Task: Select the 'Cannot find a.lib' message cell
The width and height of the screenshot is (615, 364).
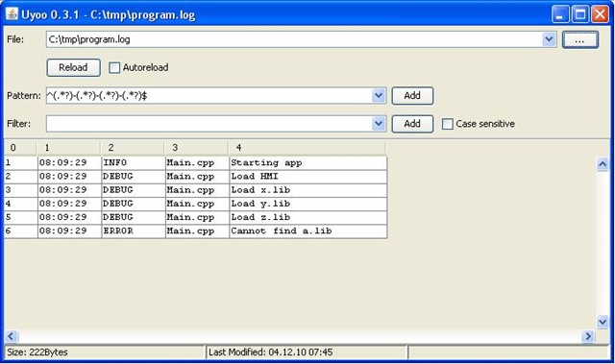Action: click(307, 231)
